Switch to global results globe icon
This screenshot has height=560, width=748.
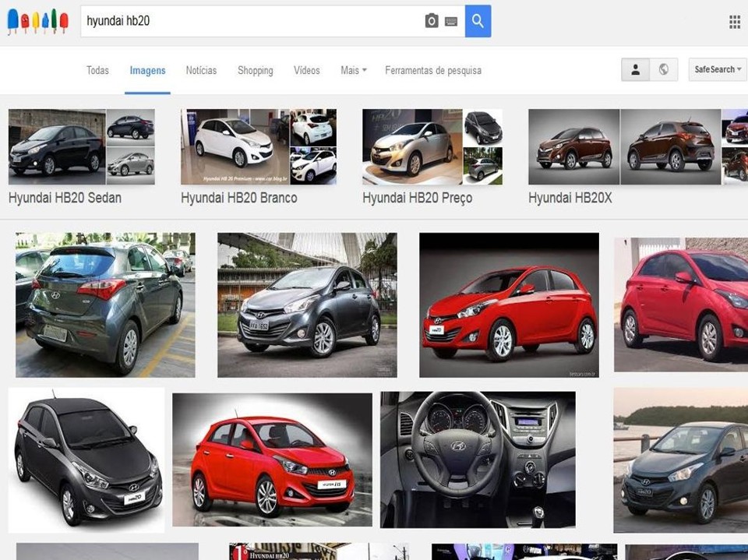[x=664, y=69]
